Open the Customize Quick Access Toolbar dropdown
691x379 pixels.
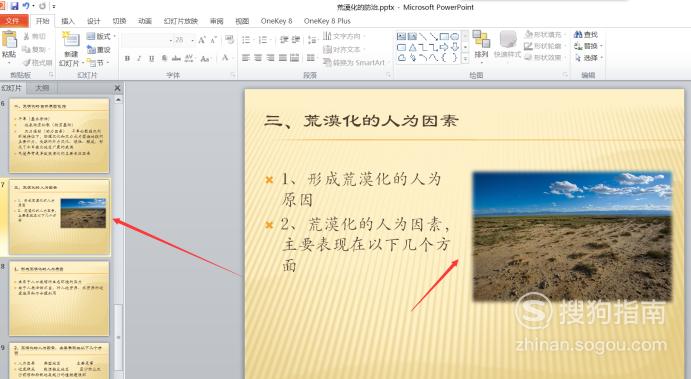pyautogui.click(x=54, y=6)
